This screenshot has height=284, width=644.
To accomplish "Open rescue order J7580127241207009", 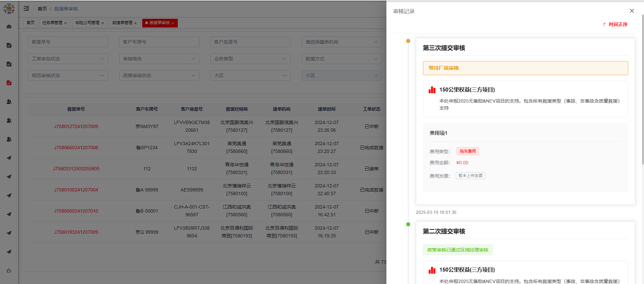I will tap(76, 126).
